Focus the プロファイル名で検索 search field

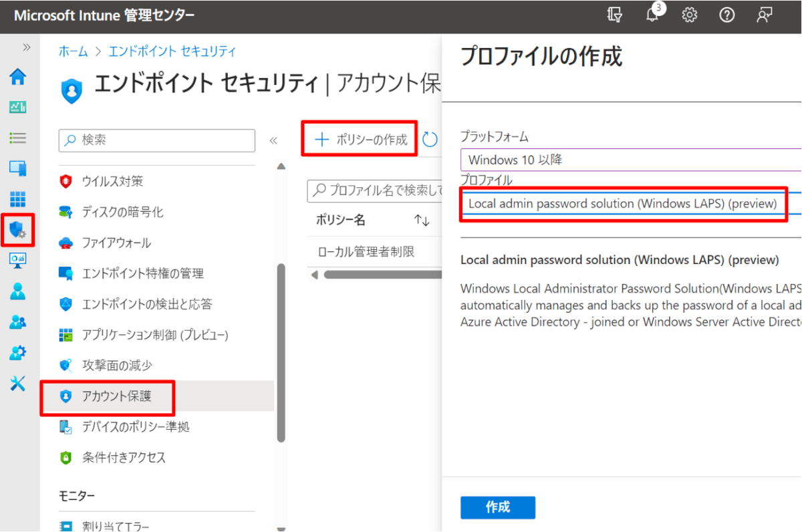tap(375, 190)
